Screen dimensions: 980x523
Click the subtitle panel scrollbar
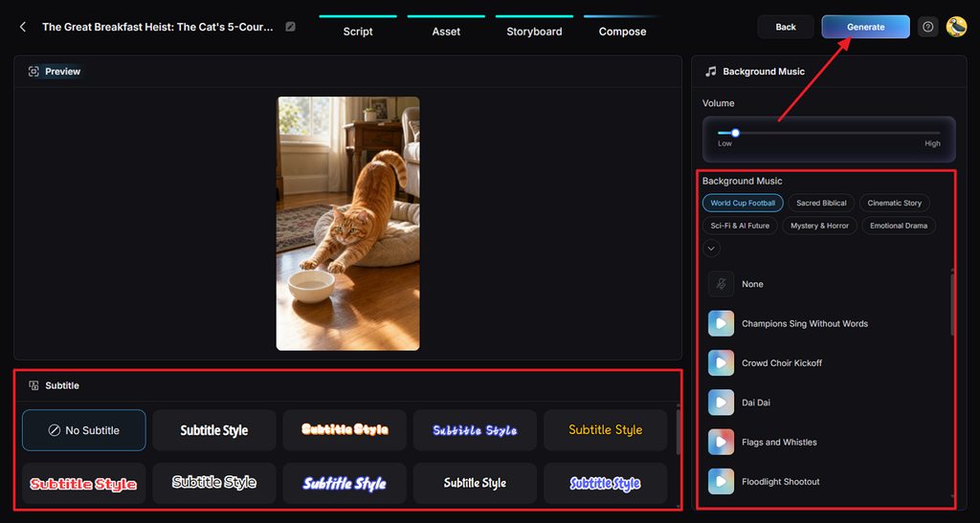coord(679,430)
